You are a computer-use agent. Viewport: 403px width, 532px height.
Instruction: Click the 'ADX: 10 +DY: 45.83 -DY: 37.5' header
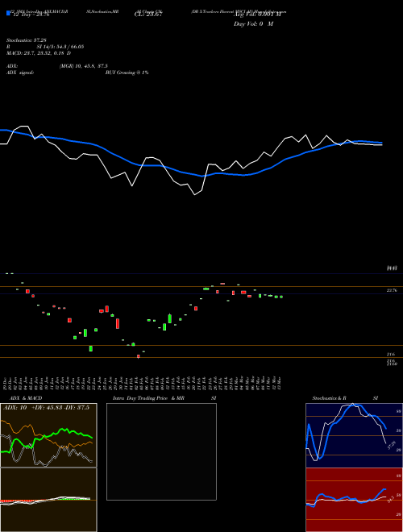point(47,408)
